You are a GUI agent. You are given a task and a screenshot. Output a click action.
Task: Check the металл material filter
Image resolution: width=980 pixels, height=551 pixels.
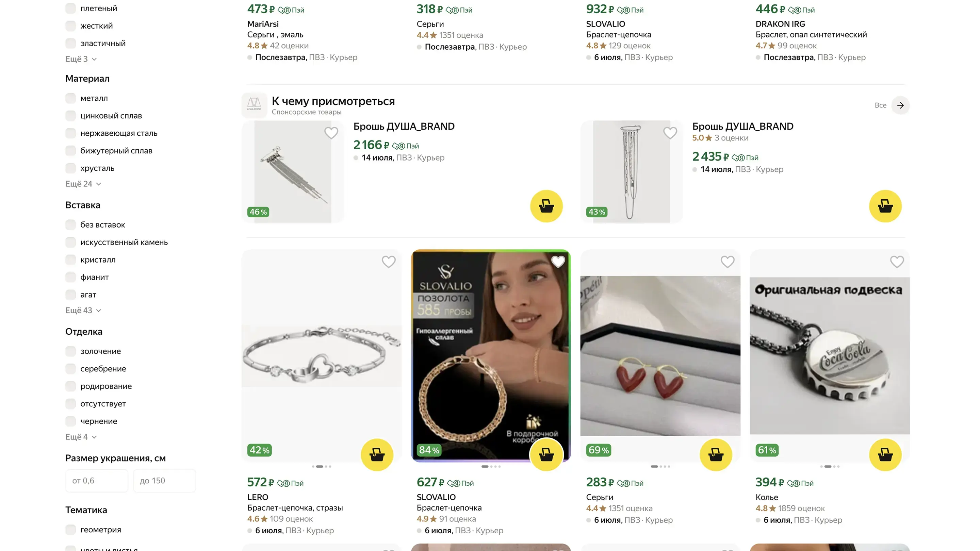point(70,98)
